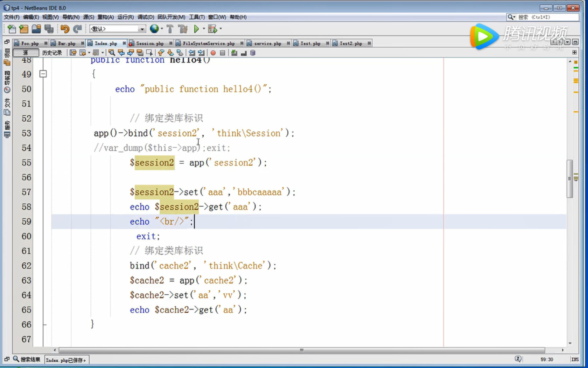Open the 文件 side panel
The image size is (588, 368).
[7, 107]
